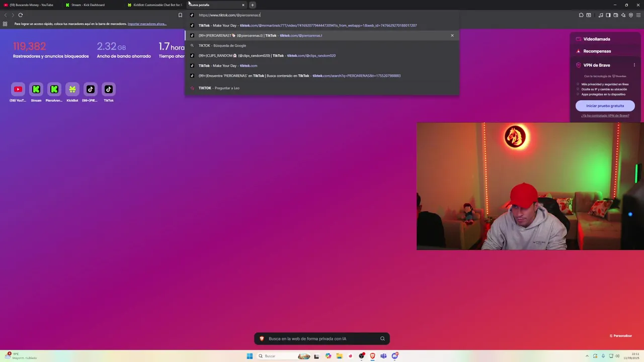Click the Videollamada card

pyautogui.click(x=605, y=39)
